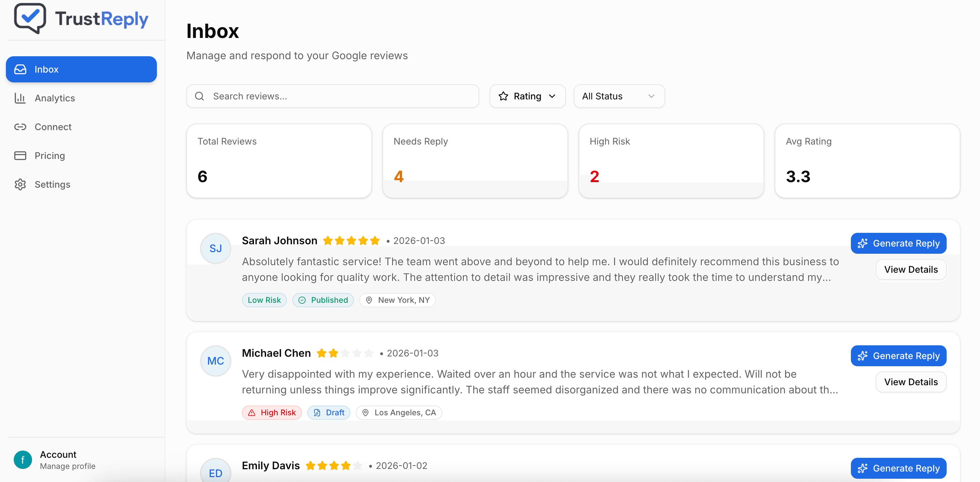Generate Reply for Michael Chen's review
Image resolution: width=980 pixels, height=482 pixels.
tap(898, 356)
